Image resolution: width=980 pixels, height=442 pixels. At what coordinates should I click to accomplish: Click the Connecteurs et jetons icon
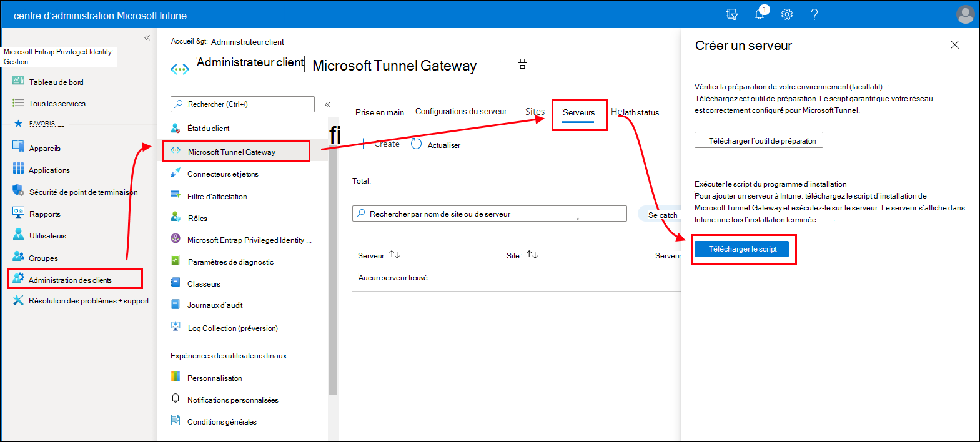coord(176,174)
